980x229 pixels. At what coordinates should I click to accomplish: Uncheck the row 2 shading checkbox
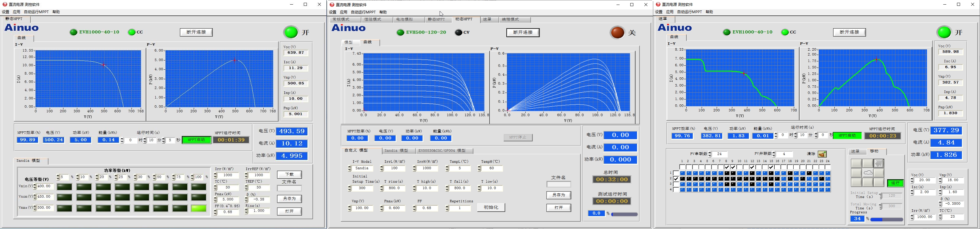click(676, 179)
